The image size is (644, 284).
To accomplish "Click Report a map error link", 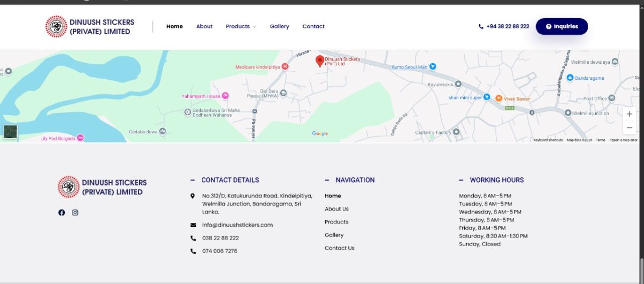I will [x=623, y=140].
